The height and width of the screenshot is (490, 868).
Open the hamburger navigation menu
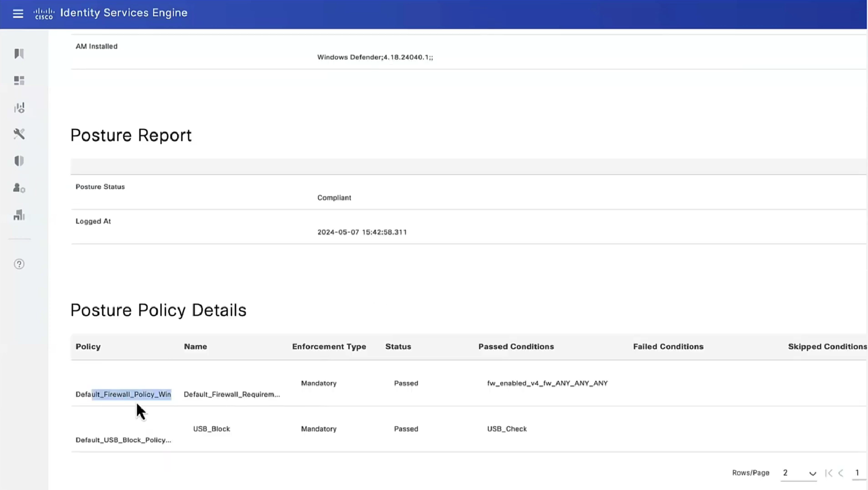click(18, 14)
